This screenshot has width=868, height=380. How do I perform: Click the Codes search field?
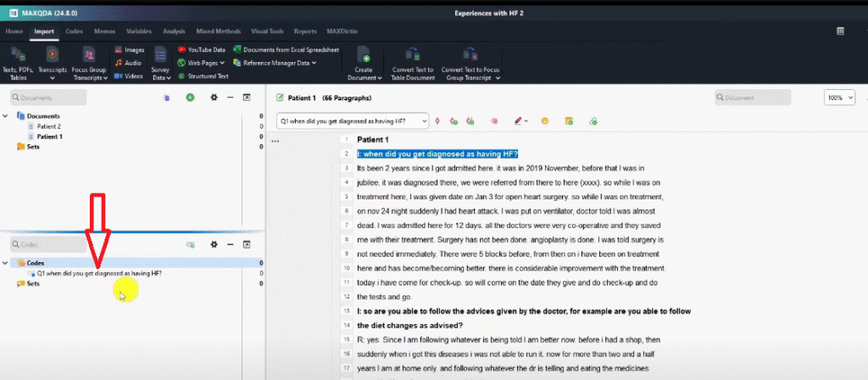[x=48, y=244]
